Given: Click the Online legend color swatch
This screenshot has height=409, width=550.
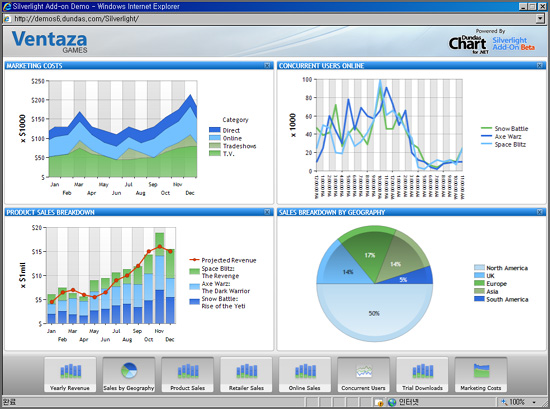Looking at the screenshot, I should (x=215, y=138).
